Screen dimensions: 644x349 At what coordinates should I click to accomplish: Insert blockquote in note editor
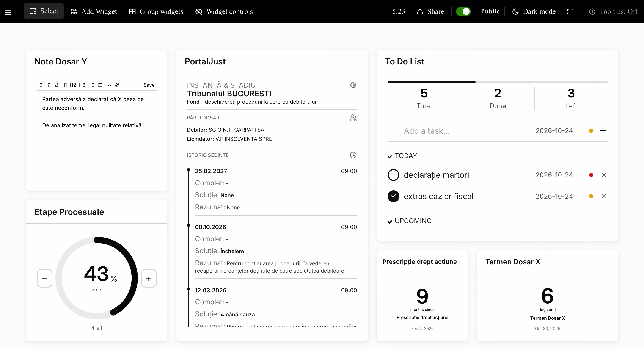coord(109,85)
